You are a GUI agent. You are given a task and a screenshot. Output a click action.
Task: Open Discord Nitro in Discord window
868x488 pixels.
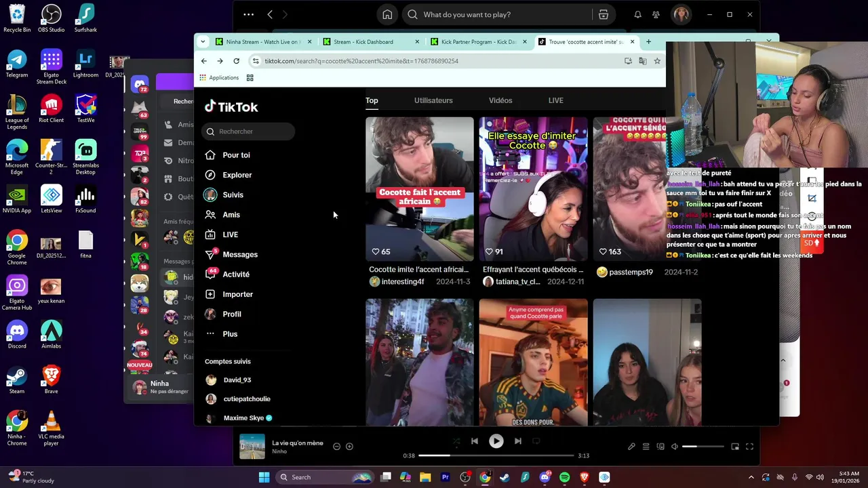coord(180,161)
